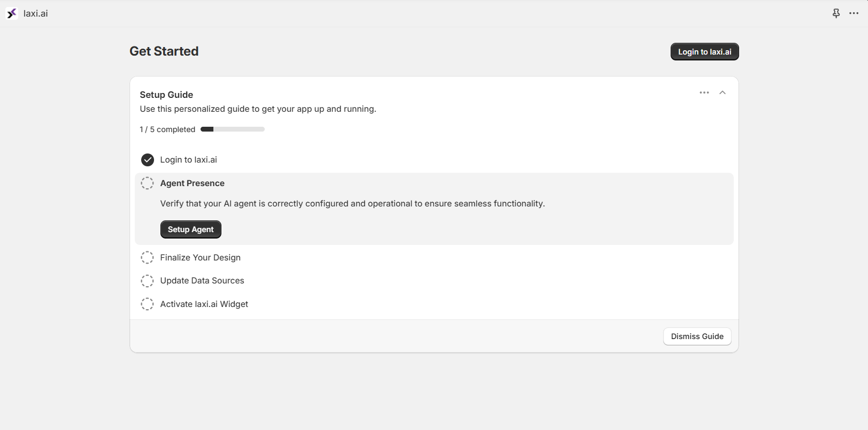Click the Login to laxi.ai button
Viewport: 868px width, 430px height.
pyautogui.click(x=704, y=51)
